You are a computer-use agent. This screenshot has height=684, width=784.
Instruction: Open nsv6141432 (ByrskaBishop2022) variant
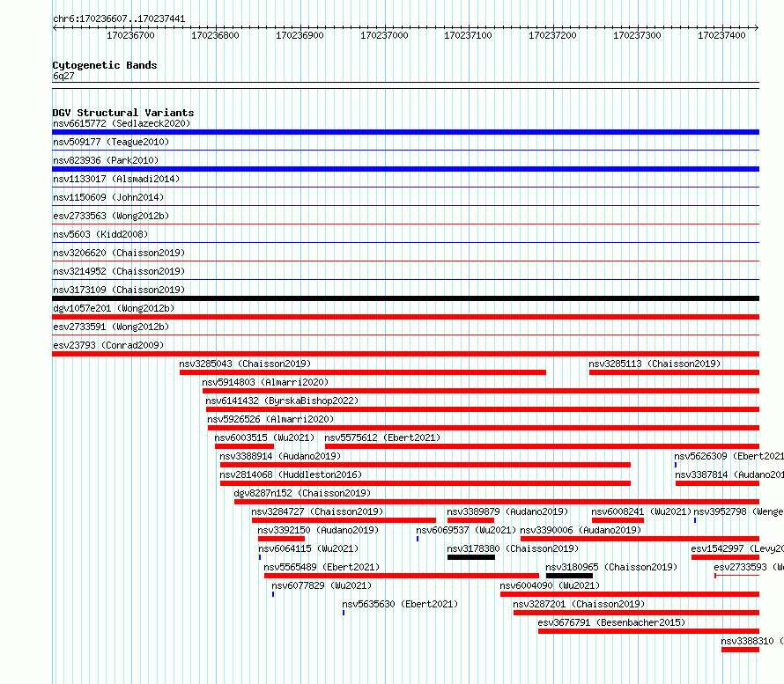282,401
